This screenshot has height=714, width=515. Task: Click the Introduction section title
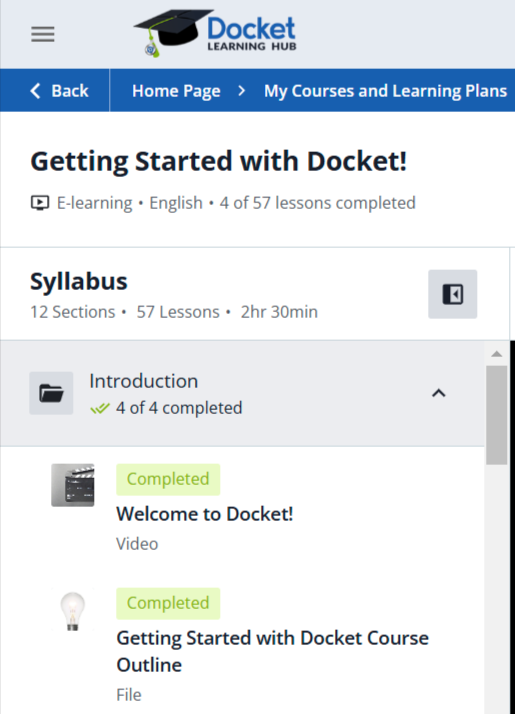pos(143,381)
